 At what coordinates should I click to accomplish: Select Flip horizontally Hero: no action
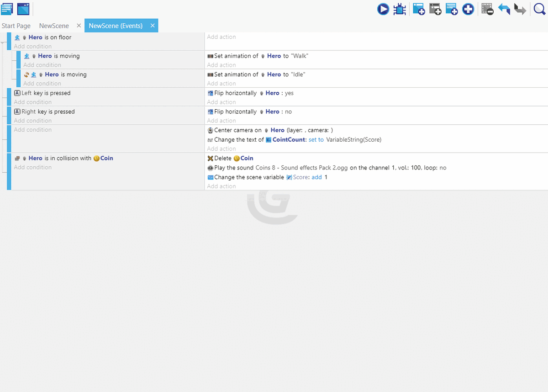tap(249, 111)
